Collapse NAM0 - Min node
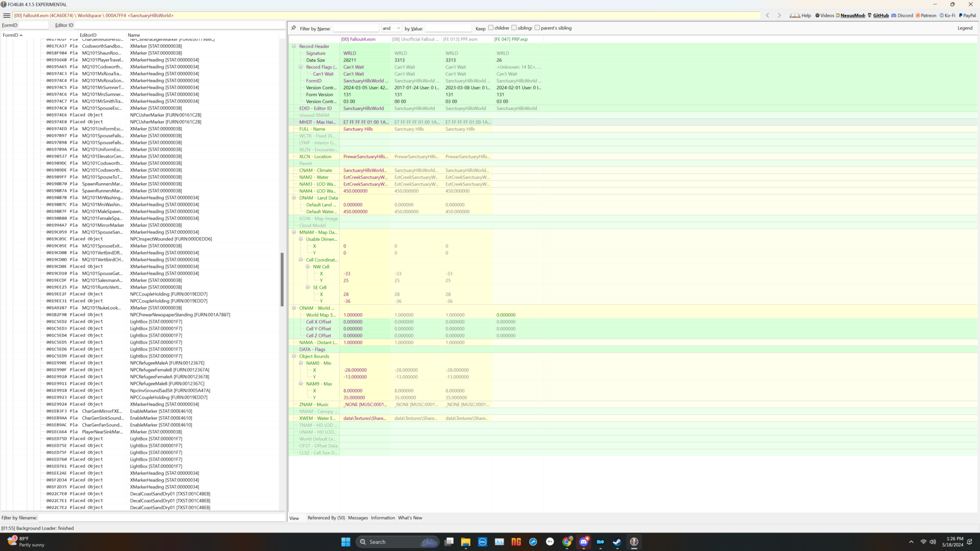 click(301, 363)
